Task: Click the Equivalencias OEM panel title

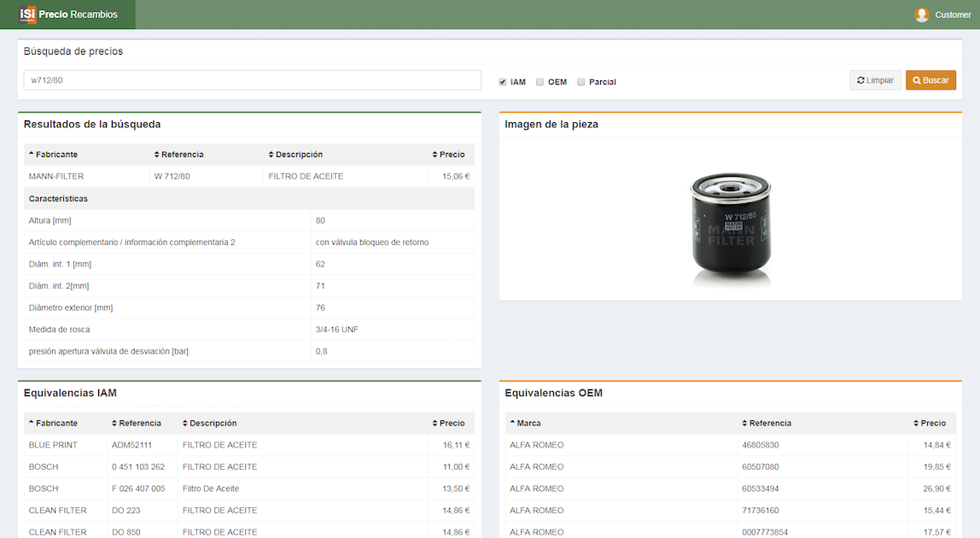Action: click(554, 393)
